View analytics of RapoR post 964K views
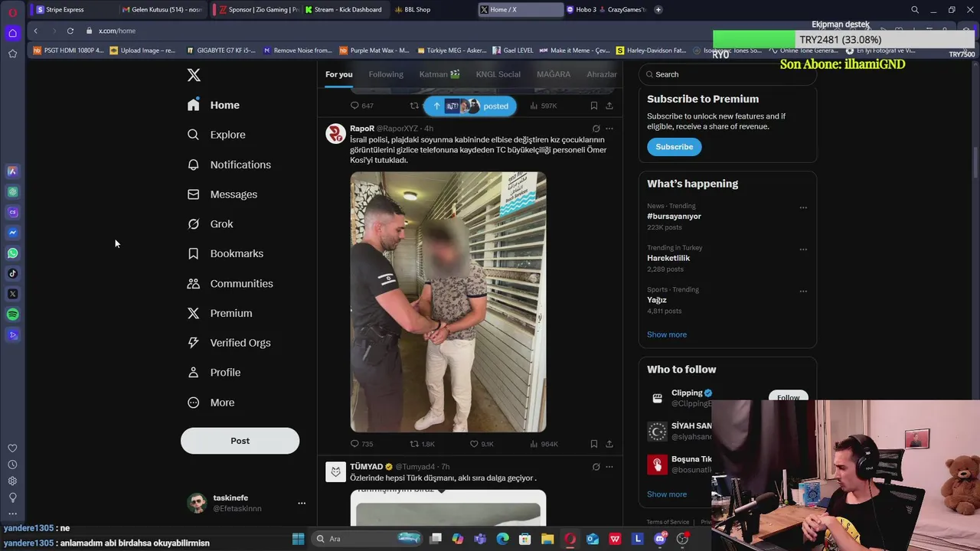The width and height of the screenshot is (980, 551). point(544,444)
